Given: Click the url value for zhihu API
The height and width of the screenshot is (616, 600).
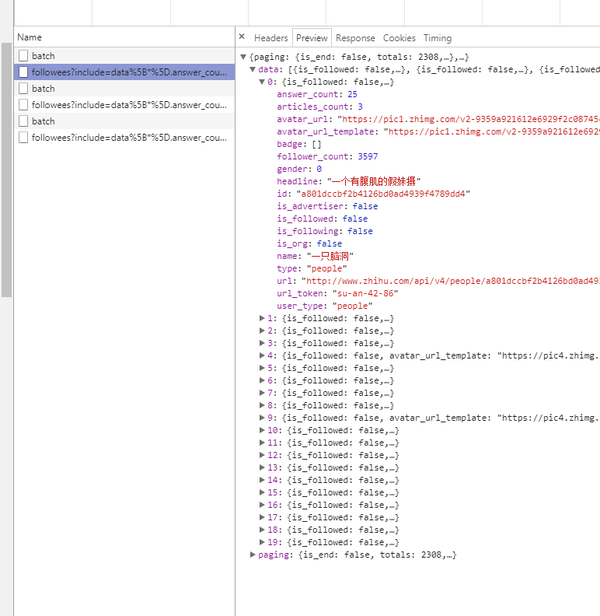Looking at the screenshot, I should 450,281.
